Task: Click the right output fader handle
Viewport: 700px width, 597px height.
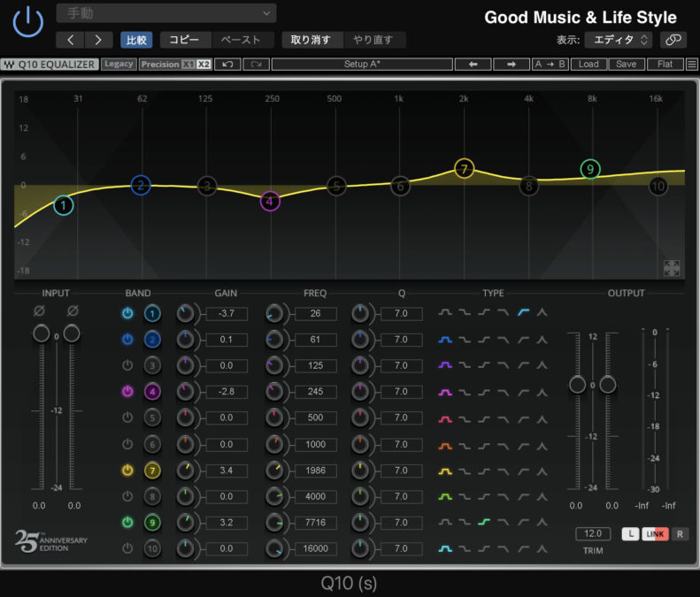Action: [608, 385]
